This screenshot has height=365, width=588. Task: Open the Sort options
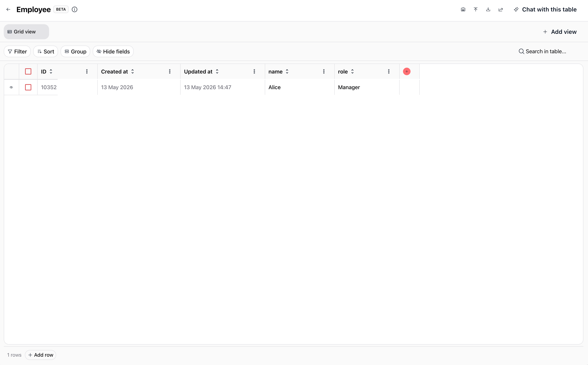coord(46,51)
